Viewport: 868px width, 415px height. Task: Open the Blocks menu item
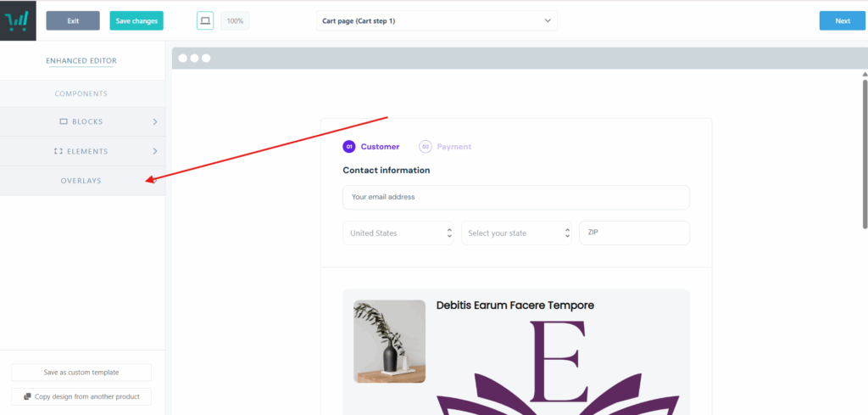pyautogui.click(x=82, y=121)
